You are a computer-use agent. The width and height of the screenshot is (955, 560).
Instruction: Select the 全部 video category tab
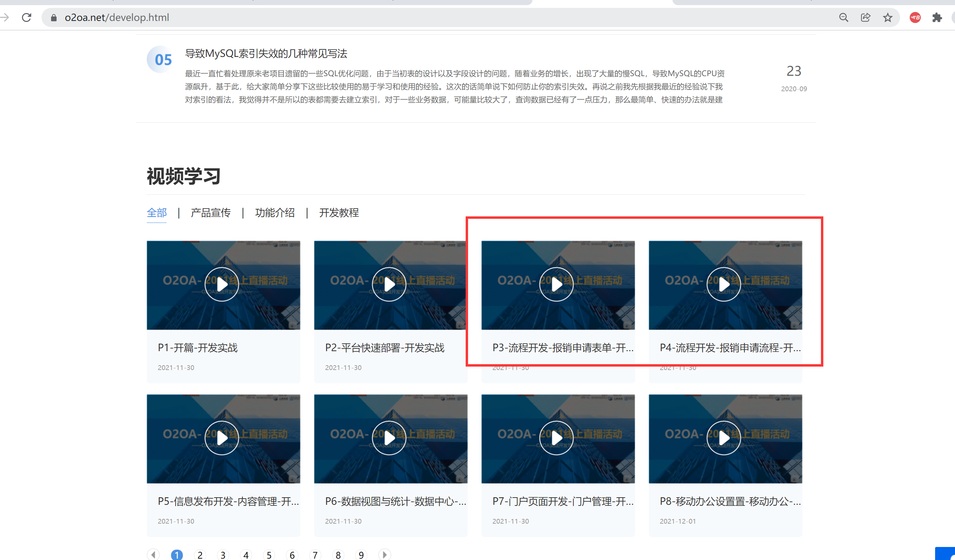(156, 213)
